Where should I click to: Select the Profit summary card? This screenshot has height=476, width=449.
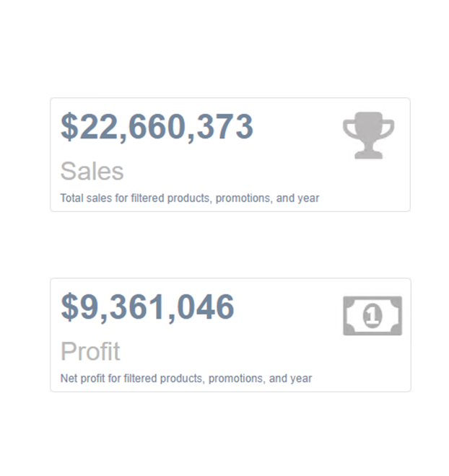[230, 335]
